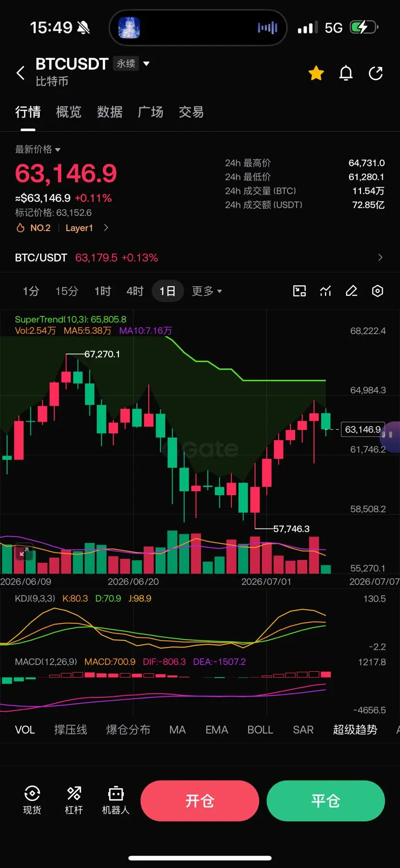
Task: Tap the back arrow beside BTCUSDT
Action: point(20,73)
